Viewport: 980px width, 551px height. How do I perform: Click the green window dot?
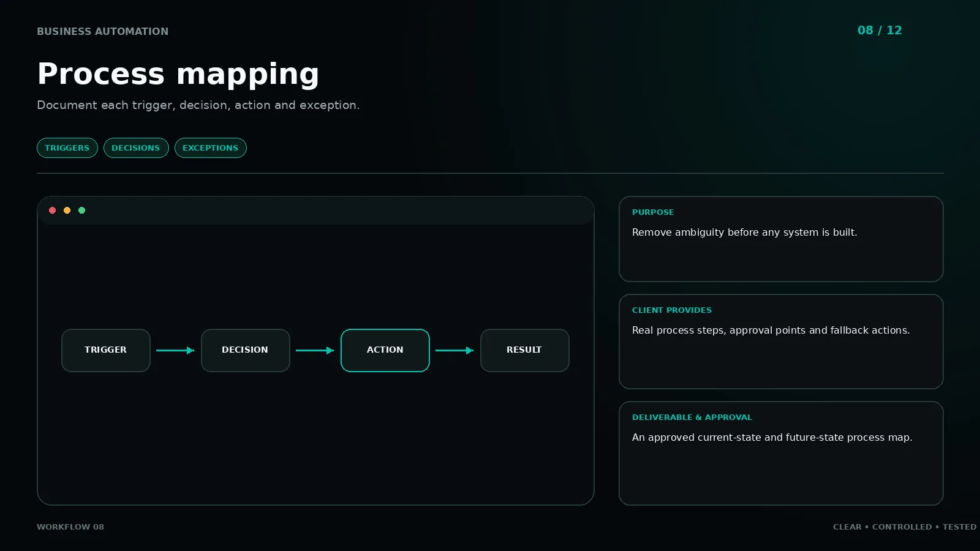[x=82, y=211]
